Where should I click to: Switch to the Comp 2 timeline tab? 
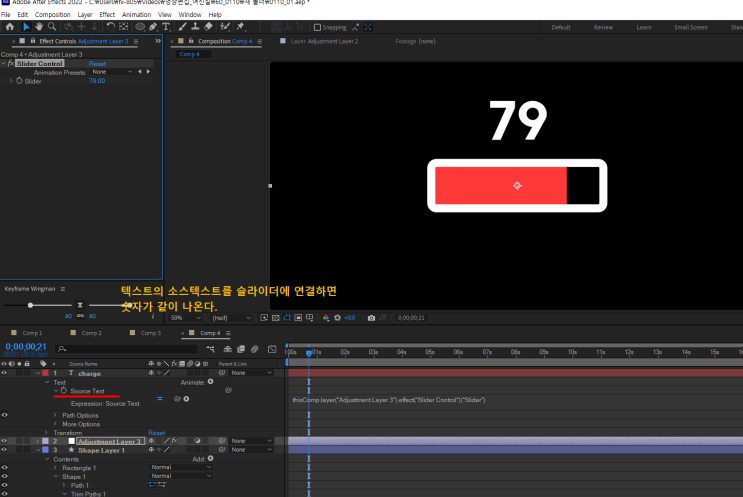pos(91,332)
